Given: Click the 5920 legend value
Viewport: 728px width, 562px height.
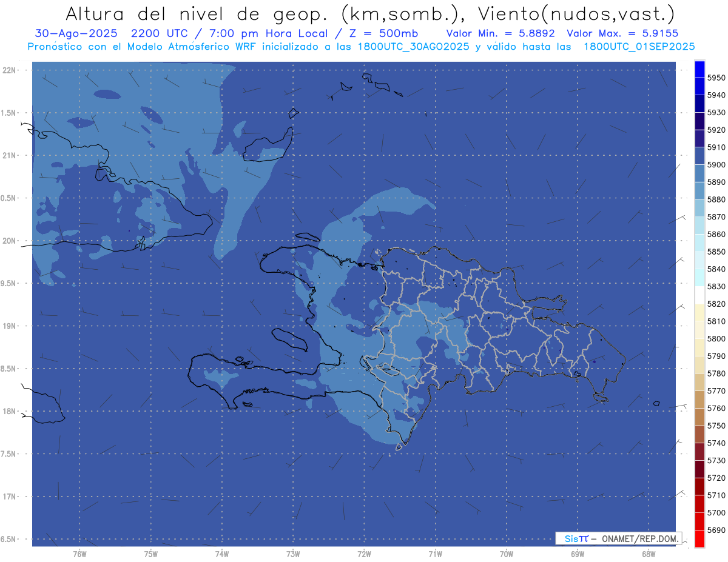Looking at the screenshot, I should (716, 130).
